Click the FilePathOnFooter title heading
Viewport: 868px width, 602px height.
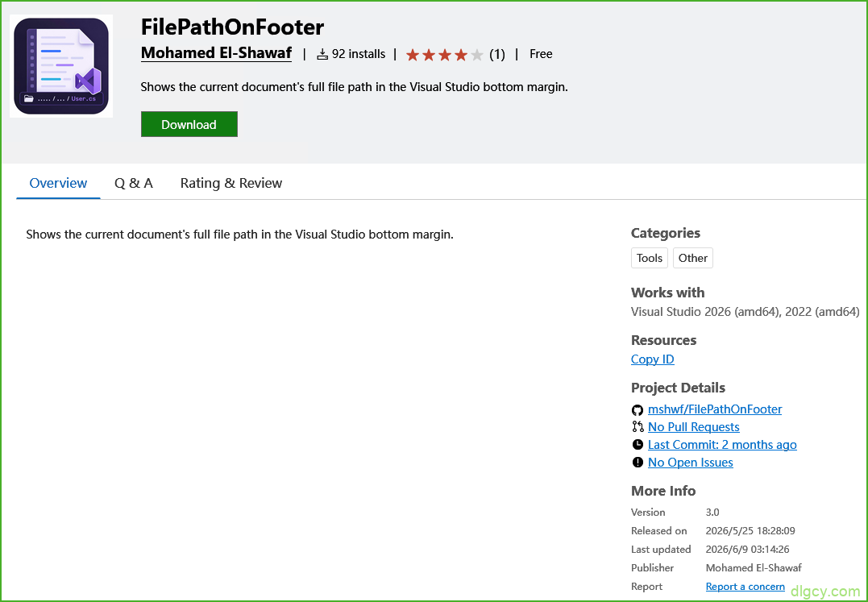coord(232,27)
